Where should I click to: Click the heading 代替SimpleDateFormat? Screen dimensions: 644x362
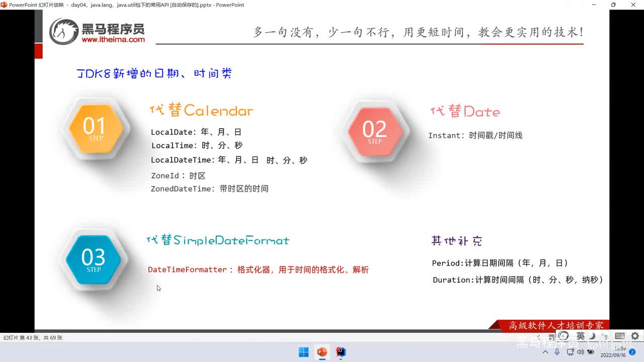pyautogui.click(x=218, y=240)
